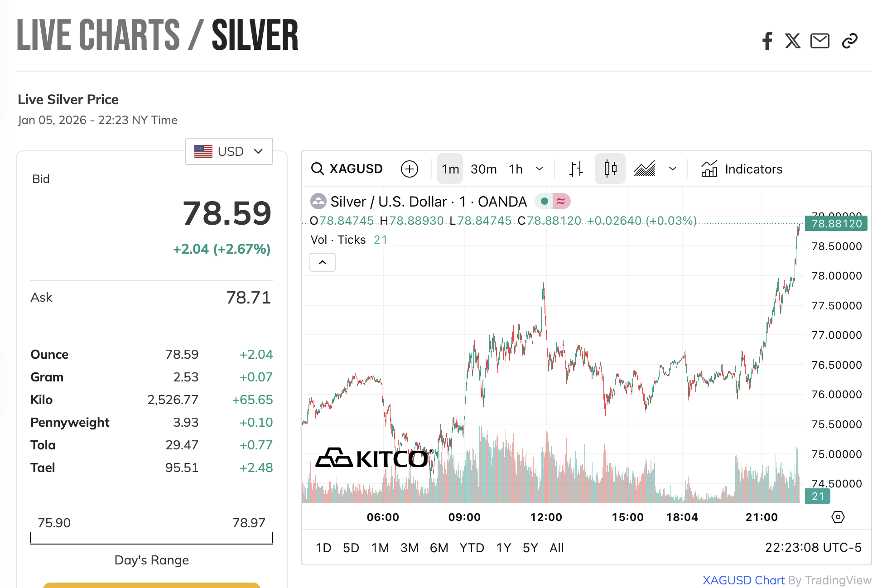This screenshot has height=588, width=887.
Task: Click the add symbol plus icon
Action: pyautogui.click(x=409, y=169)
